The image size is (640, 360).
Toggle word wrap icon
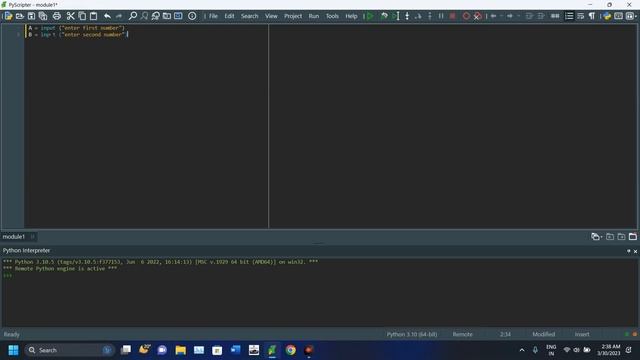click(x=580, y=16)
